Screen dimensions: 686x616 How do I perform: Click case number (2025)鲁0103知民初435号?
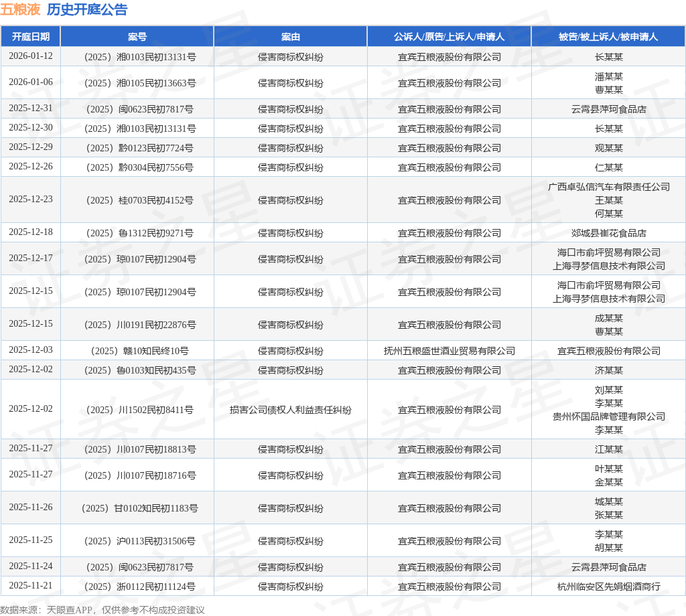coord(140,370)
